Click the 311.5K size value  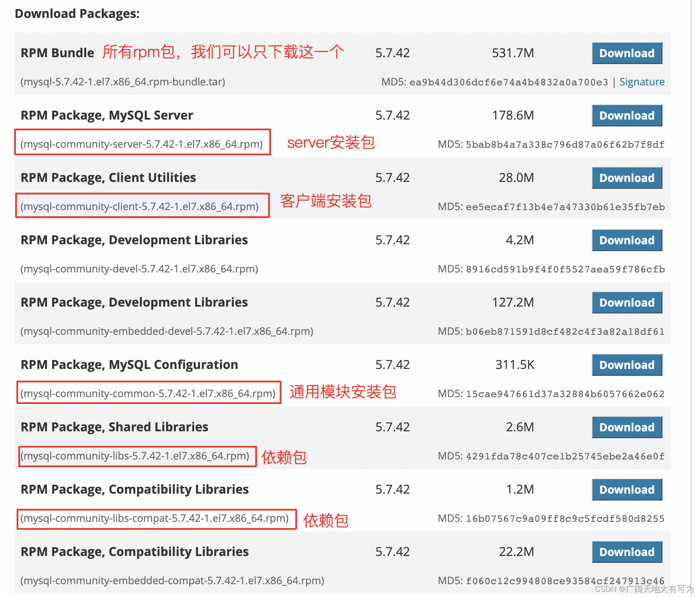(515, 365)
